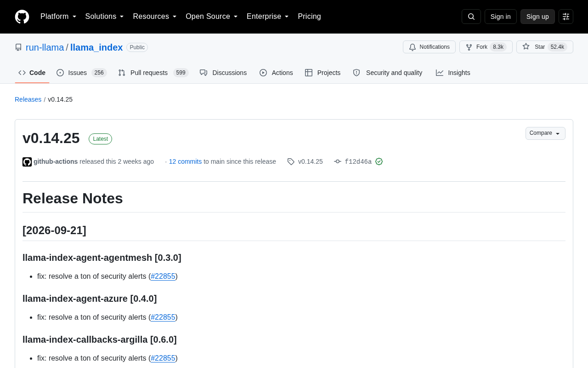The width and height of the screenshot is (588, 368).
Task: Expand the Enterprise menu
Action: pos(268,17)
